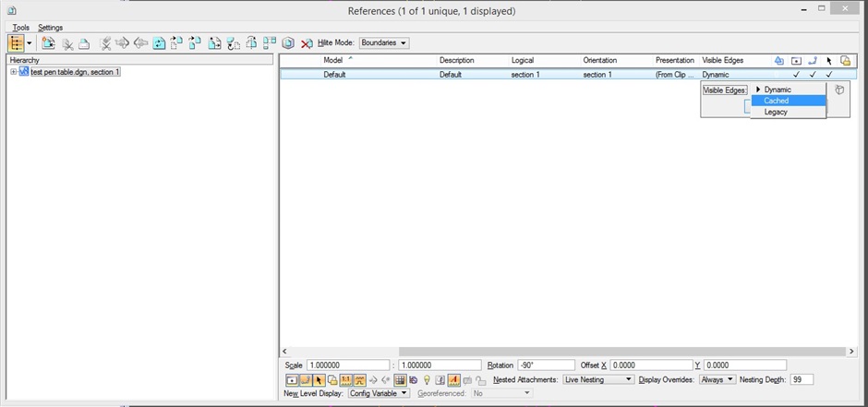Image resolution: width=868 pixels, height=407 pixels.
Task: Select the Mask Reference tool
Action: click(84, 43)
